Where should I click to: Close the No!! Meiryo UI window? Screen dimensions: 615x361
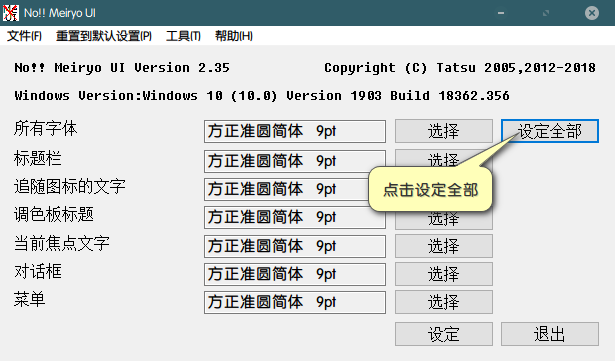[x=592, y=13]
